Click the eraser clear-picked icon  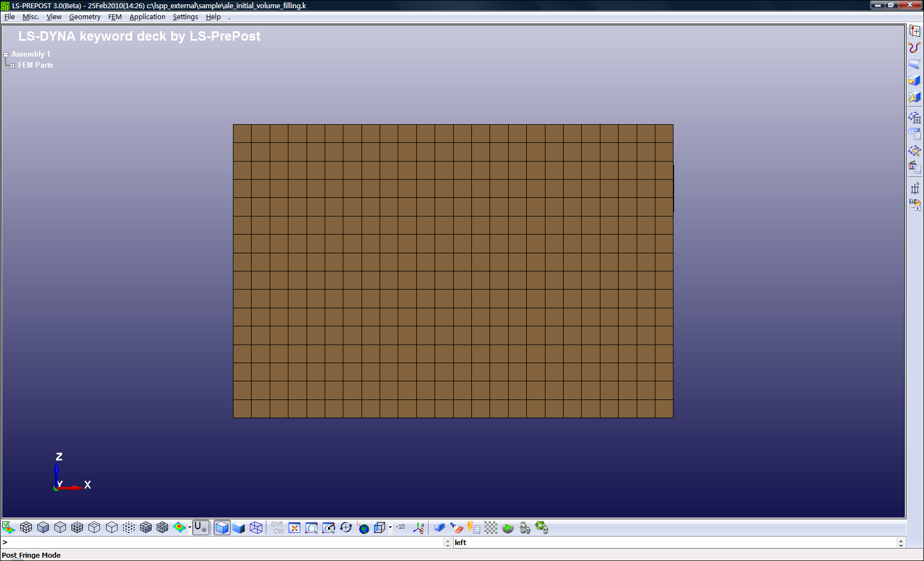coord(457,528)
